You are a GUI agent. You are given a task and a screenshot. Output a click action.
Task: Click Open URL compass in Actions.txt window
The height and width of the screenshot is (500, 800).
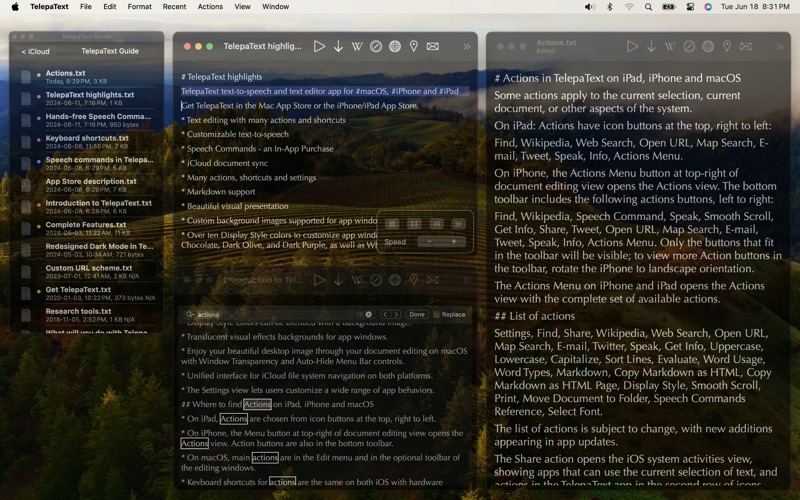(689, 46)
